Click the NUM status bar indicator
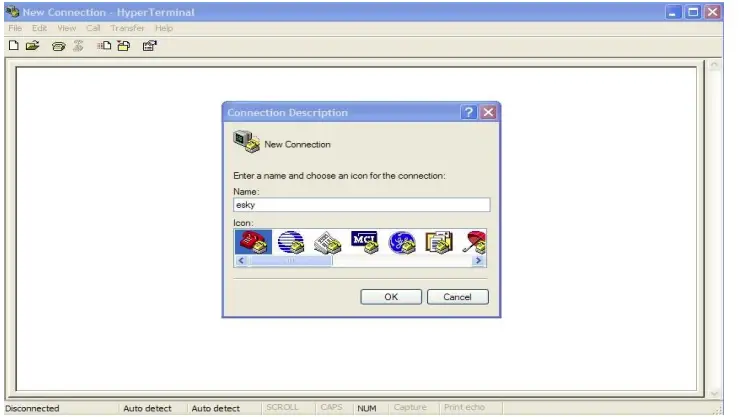The height and width of the screenshot is (417, 739). (x=367, y=409)
